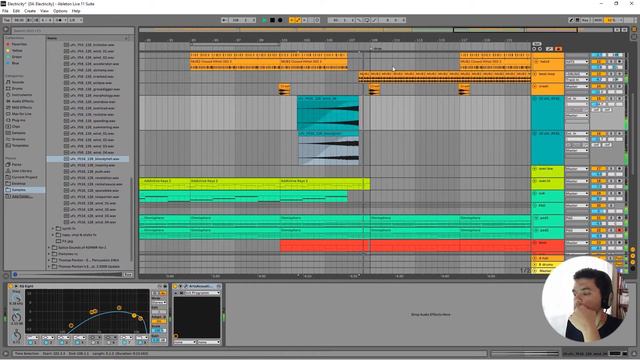
Task: Toggle the red lead track activator
Action: click(x=598, y=243)
